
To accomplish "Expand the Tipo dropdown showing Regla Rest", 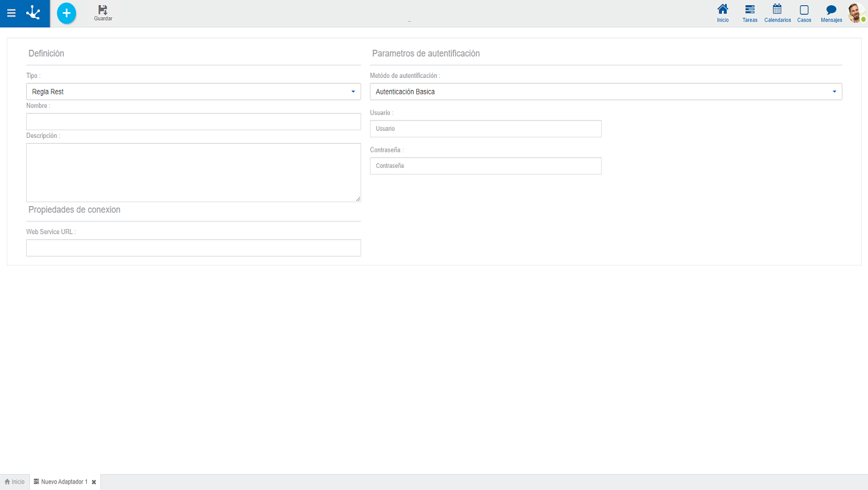I will tap(193, 91).
